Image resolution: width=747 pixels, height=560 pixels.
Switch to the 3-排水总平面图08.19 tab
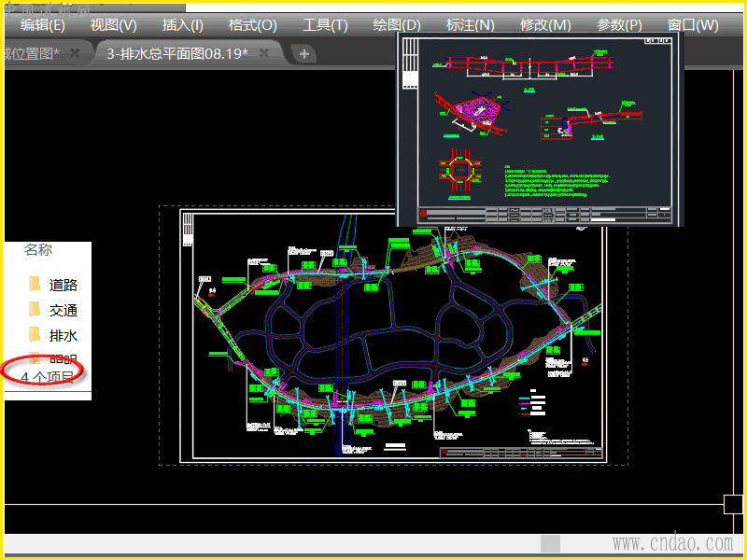coord(177,53)
